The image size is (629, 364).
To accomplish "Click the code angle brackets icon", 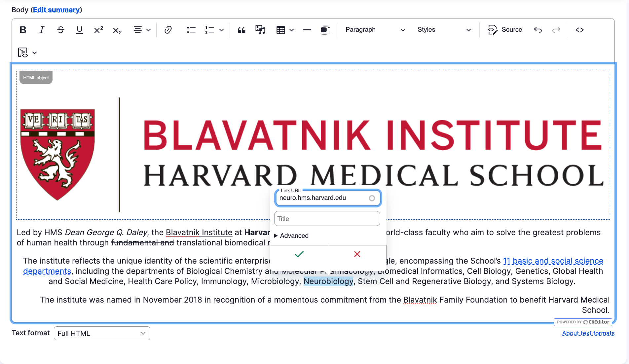I will point(579,30).
